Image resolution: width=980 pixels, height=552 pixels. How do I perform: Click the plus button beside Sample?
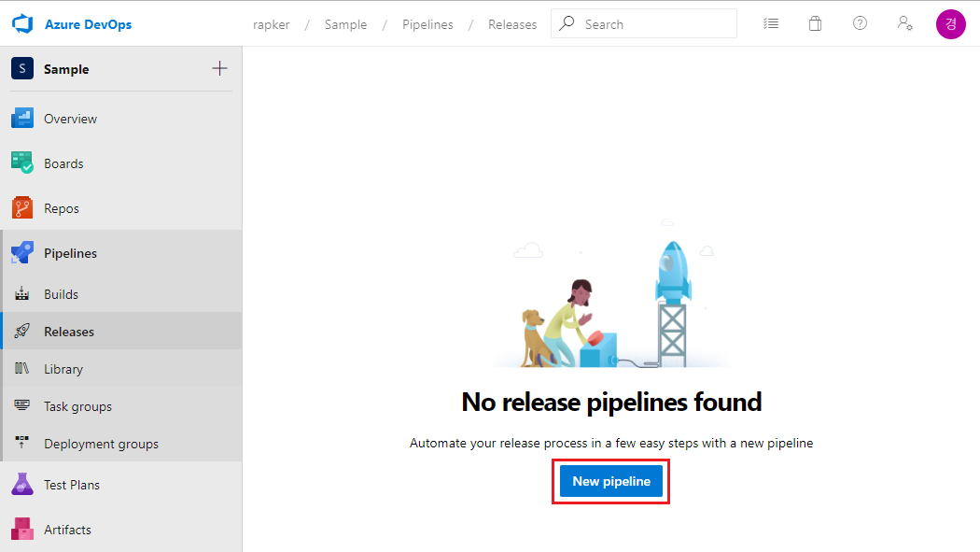219,68
